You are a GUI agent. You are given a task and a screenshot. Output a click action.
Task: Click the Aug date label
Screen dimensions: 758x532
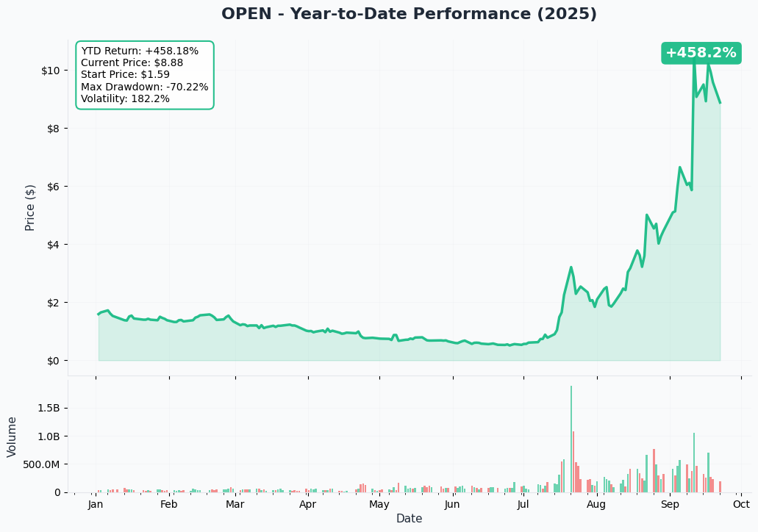point(596,505)
